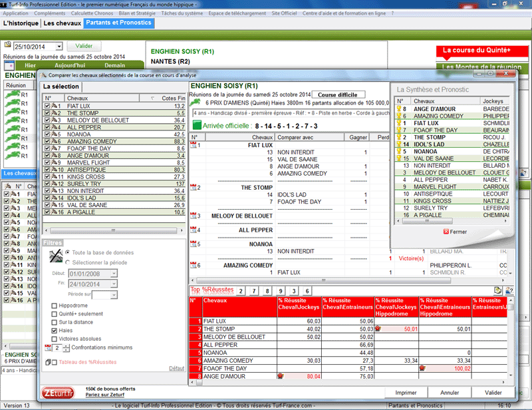The height and width of the screenshot is (410, 532).
Task: Click the crossed-out horse filter icon
Action: 56,256
